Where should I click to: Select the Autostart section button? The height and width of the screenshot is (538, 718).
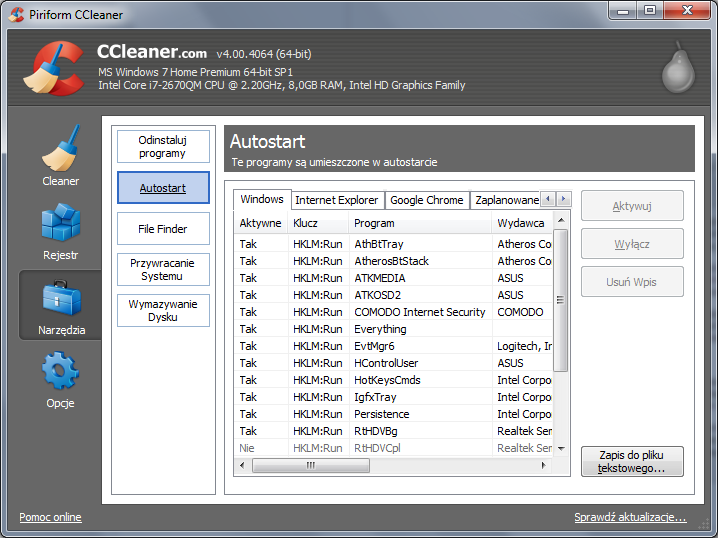[163, 188]
